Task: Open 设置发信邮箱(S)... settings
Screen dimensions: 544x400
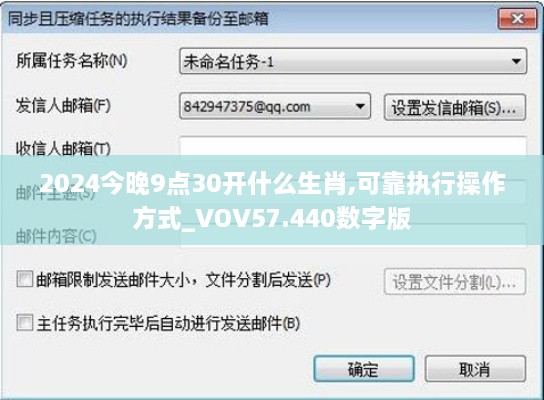Action: point(455,108)
